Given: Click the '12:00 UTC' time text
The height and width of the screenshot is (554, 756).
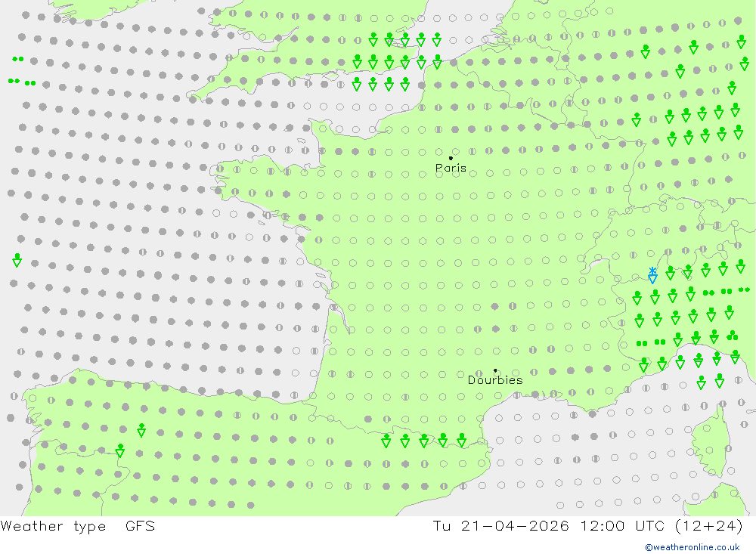Looking at the screenshot, I should click(x=624, y=525).
